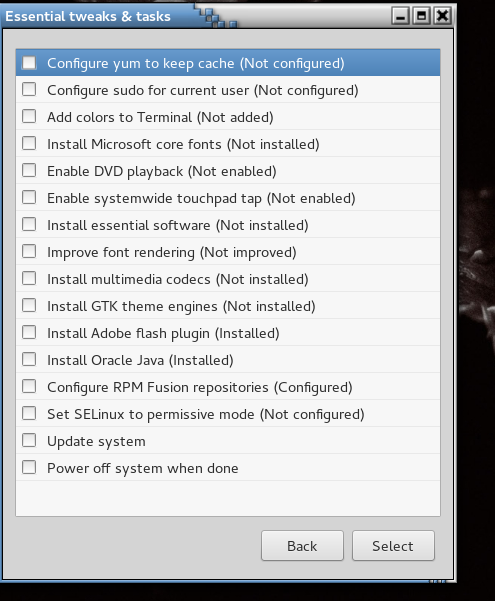The image size is (495, 601).
Task: Select Install Adobe flash plugin row
Action: tap(228, 333)
